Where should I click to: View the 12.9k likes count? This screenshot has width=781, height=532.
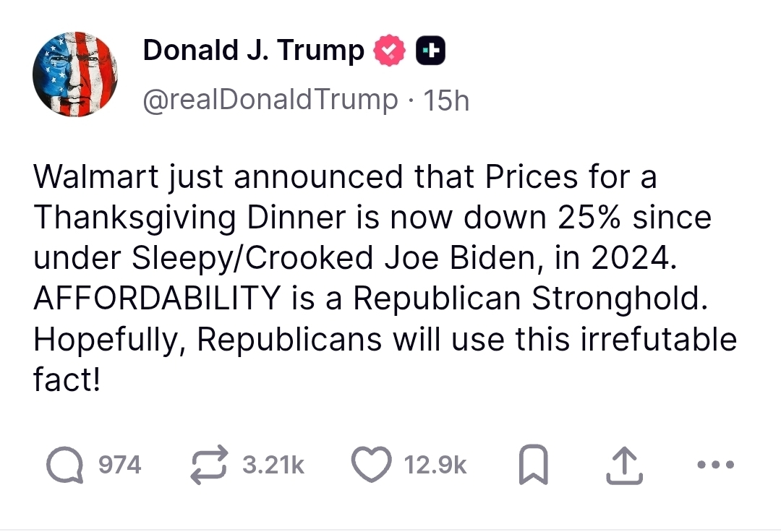pyautogui.click(x=435, y=464)
